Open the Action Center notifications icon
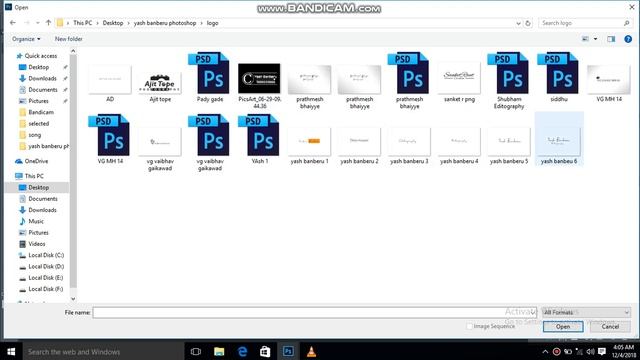640x360 pixels. tap(602, 351)
